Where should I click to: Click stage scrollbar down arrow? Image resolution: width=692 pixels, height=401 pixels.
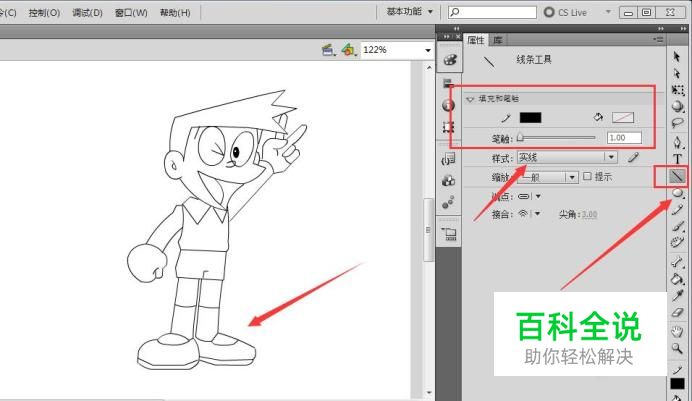(429, 393)
